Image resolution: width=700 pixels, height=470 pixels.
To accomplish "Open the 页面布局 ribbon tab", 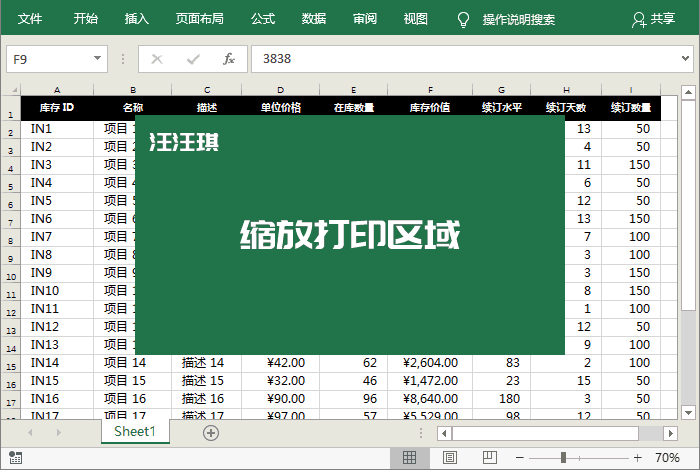I will pyautogui.click(x=200, y=19).
